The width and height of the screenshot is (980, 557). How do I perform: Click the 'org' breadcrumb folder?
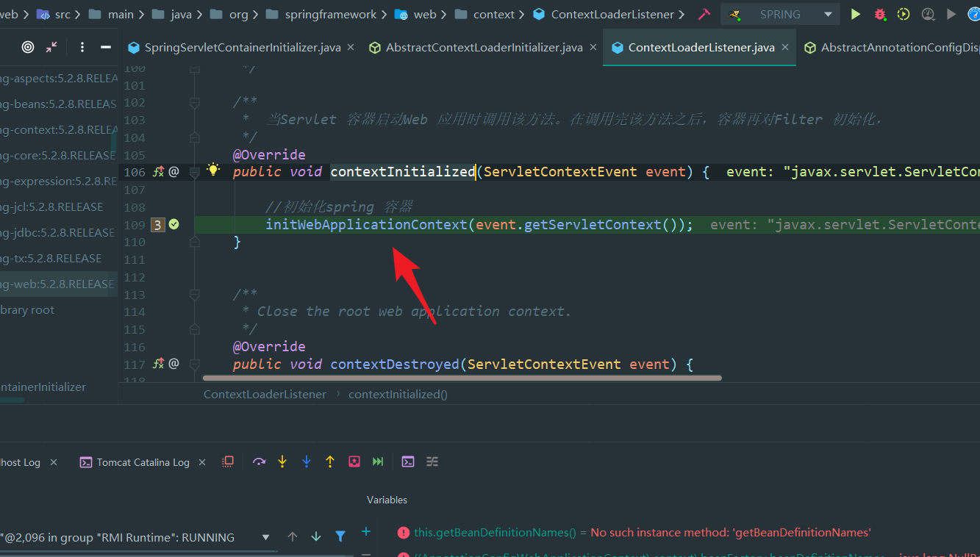[x=229, y=14]
